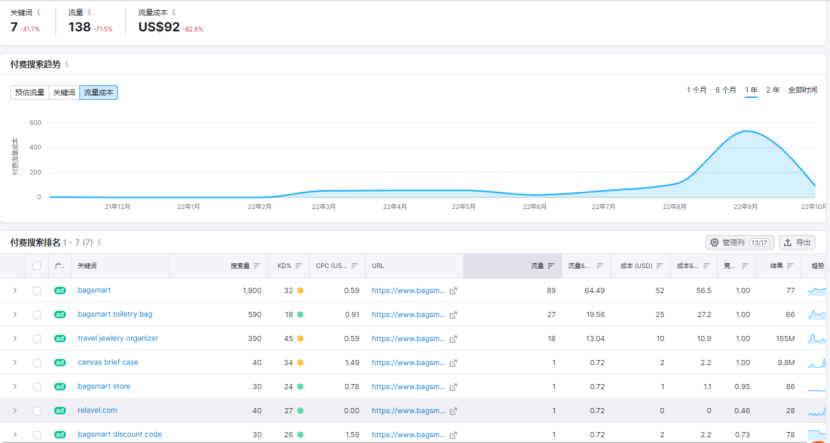Expand the bagsmart keyword row
Image resolution: width=830 pixels, height=443 pixels.
pos(14,290)
